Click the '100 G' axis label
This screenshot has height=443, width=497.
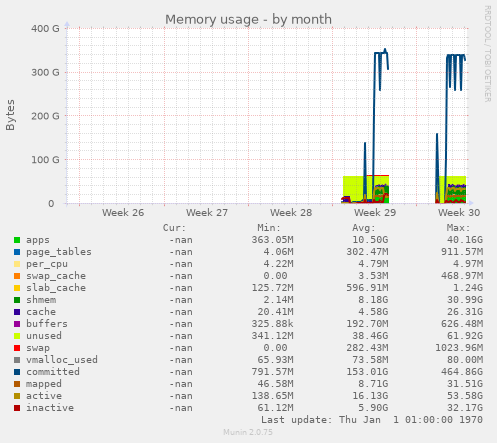(x=45, y=160)
